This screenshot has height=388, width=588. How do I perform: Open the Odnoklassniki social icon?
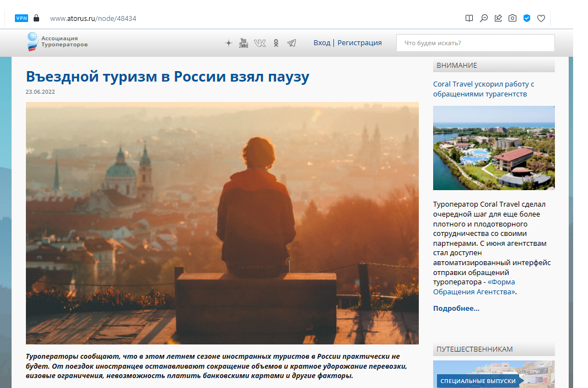pyautogui.click(x=276, y=43)
